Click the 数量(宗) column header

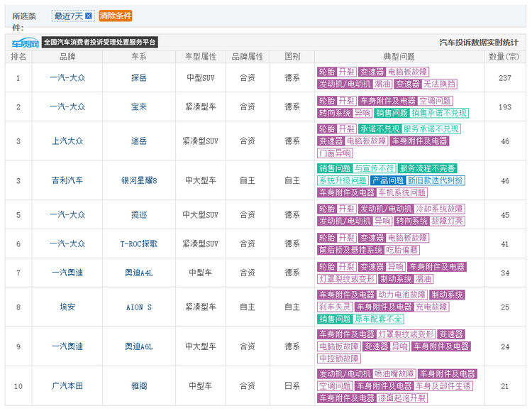504,57
